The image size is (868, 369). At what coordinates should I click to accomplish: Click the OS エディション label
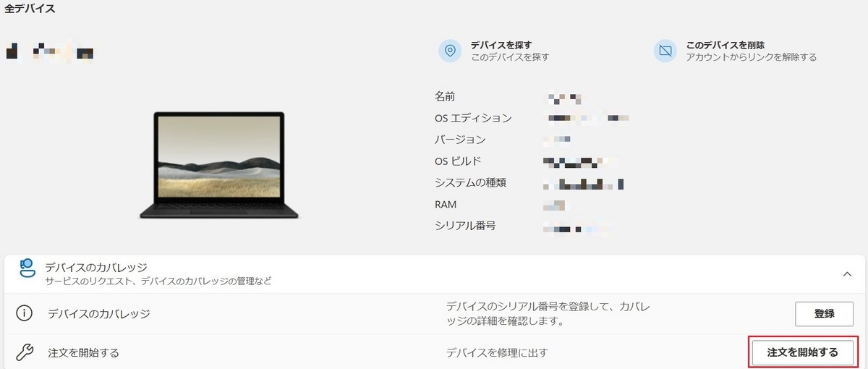pyautogui.click(x=473, y=118)
